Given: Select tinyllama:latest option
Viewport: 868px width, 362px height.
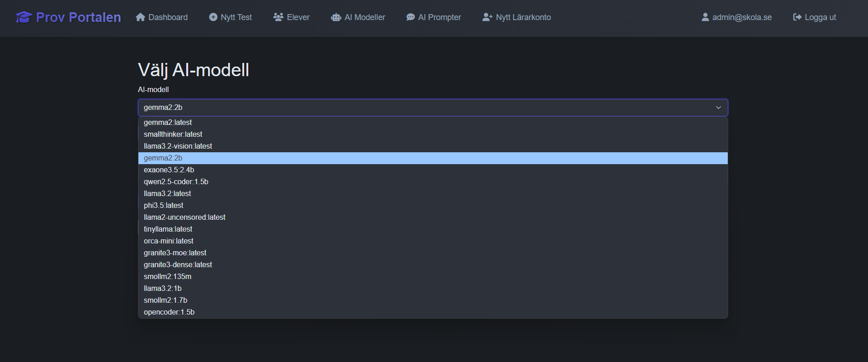Looking at the screenshot, I should click(x=433, y=229).
